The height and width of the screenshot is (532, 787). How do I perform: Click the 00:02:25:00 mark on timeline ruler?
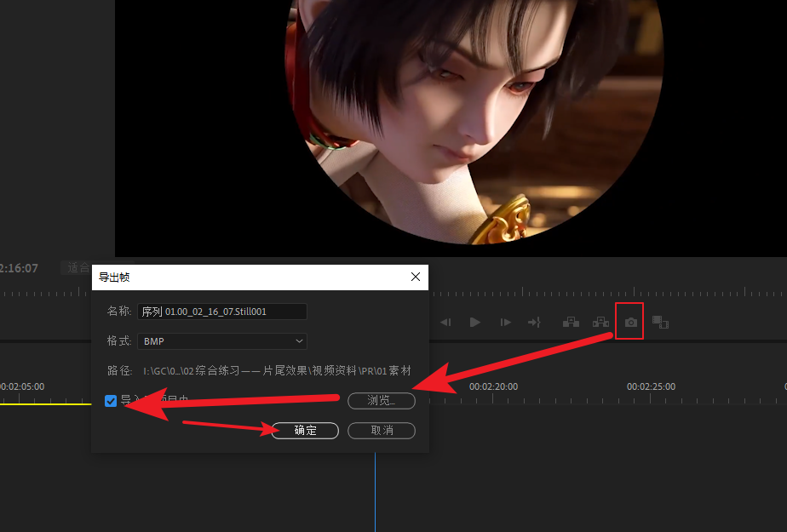point(651,386)
